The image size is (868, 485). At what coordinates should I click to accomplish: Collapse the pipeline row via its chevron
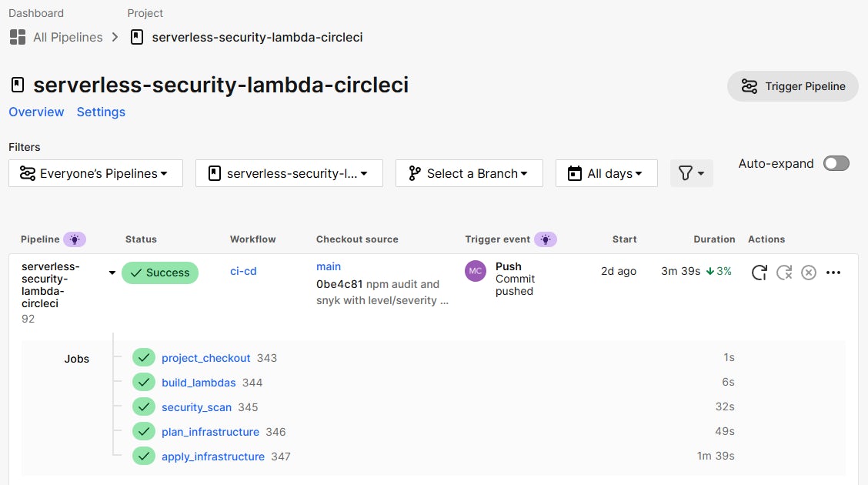click(x=112, y=272)
